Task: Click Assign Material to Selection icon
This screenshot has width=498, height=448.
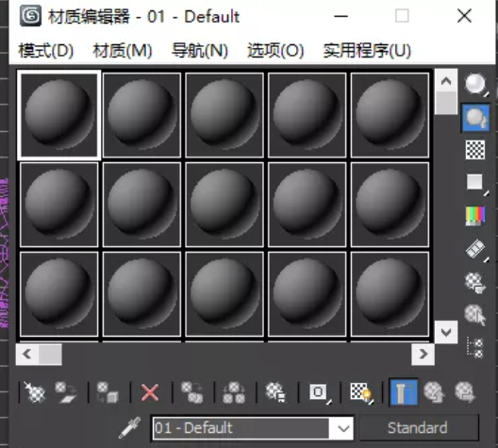Action: (x=108, y=392)
